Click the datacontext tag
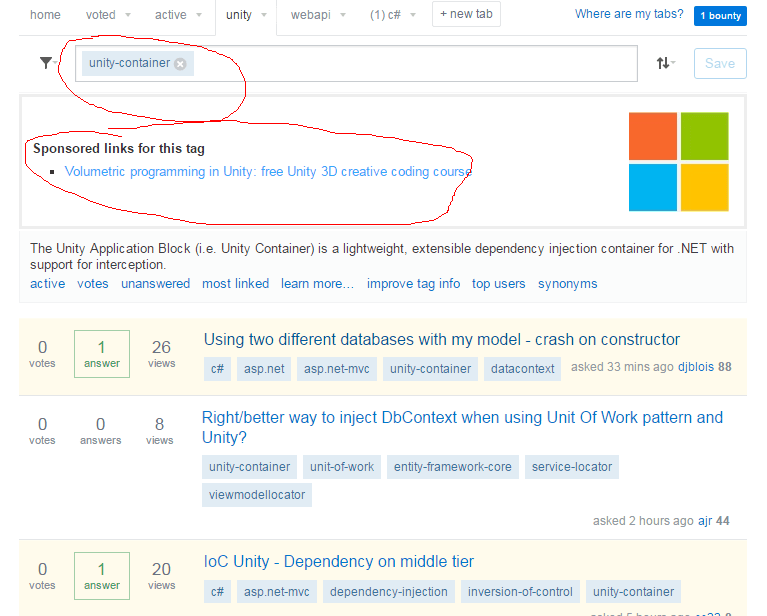This screenshot has width=767, height=616. click(x=522, y=369)
